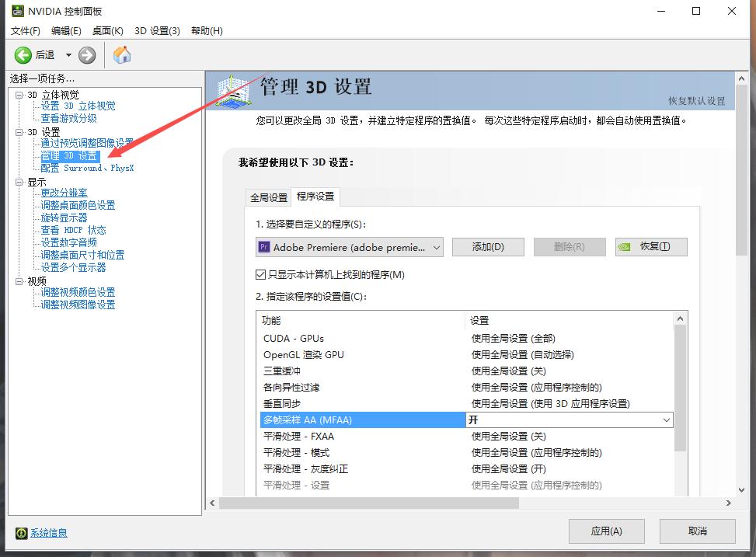
Task: Open 设置多个显示器 page
Action: (x=73, y=268)
